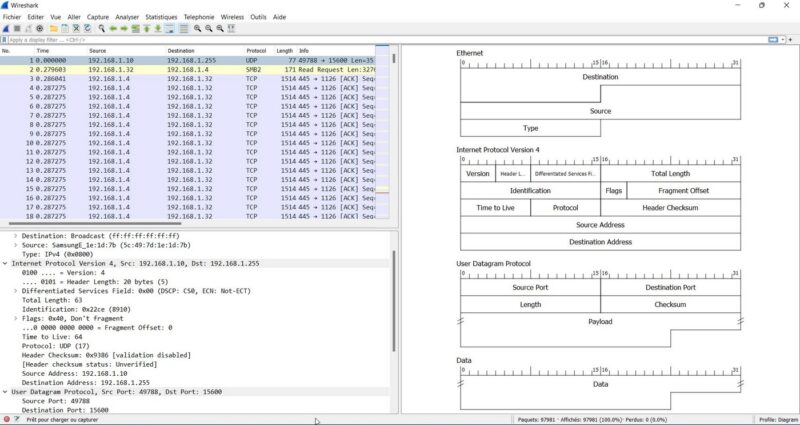Screen dimensions: 800x425
Task: Start capture with the blue shark fin icon
Action: [6, 29]
